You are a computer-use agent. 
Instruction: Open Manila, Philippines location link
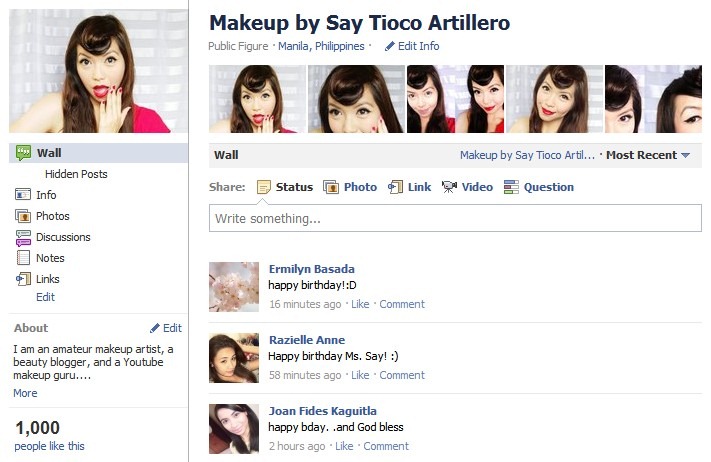coord(321,46)
